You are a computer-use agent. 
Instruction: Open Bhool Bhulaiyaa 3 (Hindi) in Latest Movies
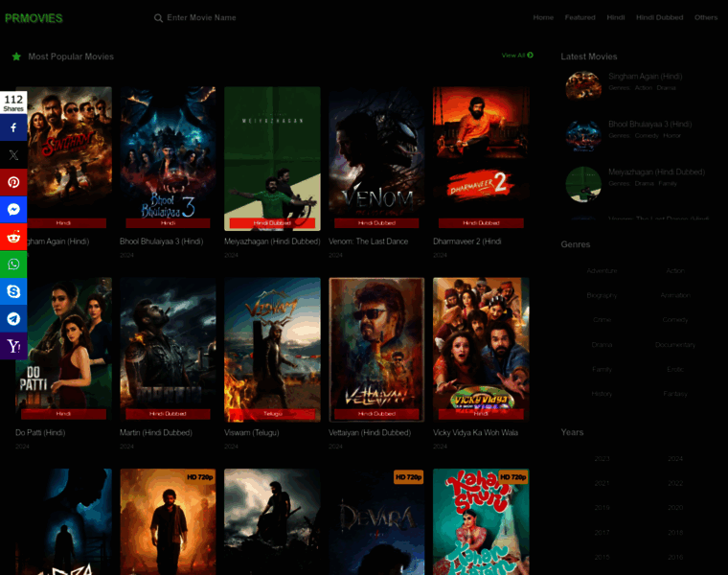(x=650, y=124)
